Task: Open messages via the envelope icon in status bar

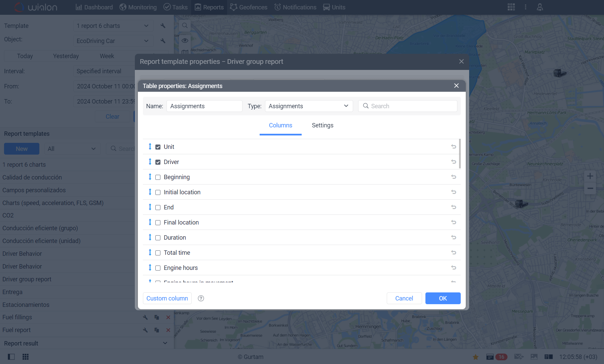Action: click(x=518, y=357)
